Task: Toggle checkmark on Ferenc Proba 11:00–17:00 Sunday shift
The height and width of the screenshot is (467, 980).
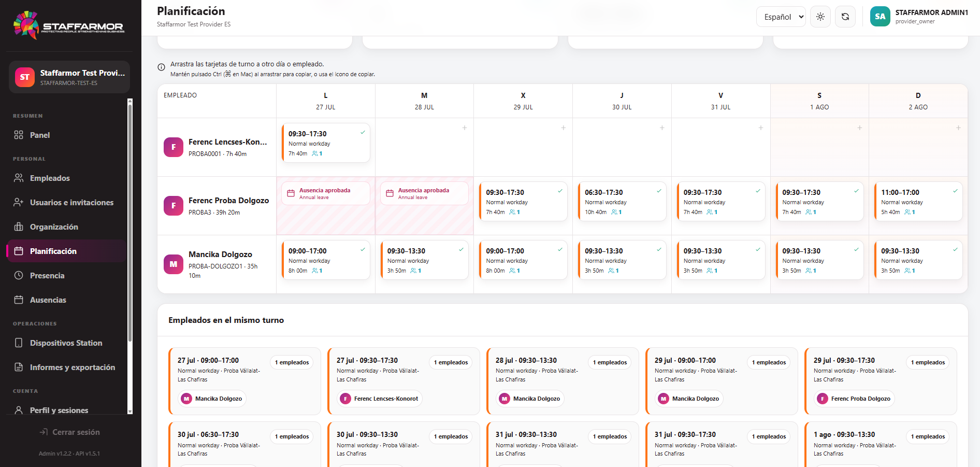Action: pyautogui.click(x=955, y=191)
